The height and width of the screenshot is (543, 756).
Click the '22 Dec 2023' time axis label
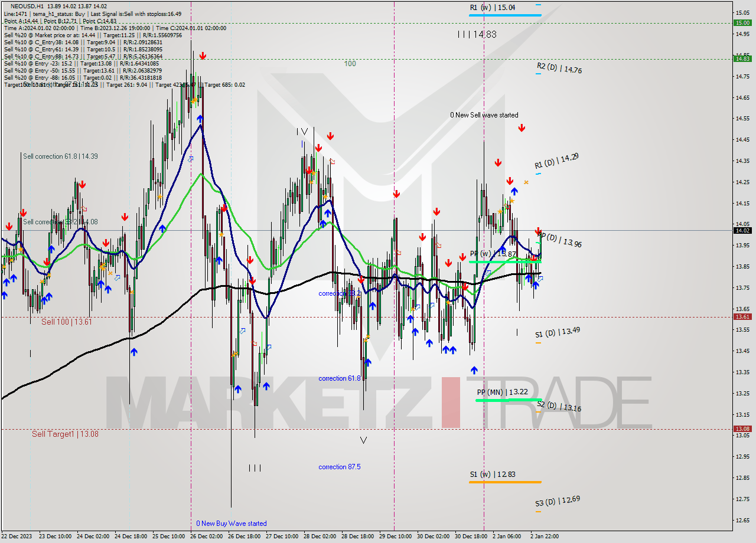tap(17, 537)
